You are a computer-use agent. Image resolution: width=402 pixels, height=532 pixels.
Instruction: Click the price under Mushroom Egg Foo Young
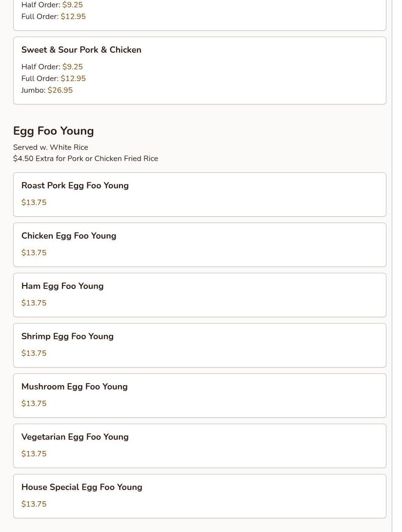coord(34,404)
